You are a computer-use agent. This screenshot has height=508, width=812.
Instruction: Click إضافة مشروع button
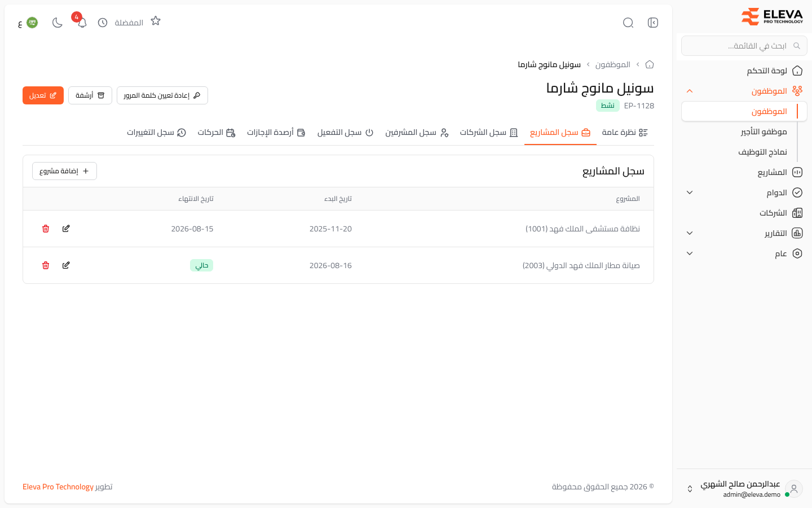[64, 171]
